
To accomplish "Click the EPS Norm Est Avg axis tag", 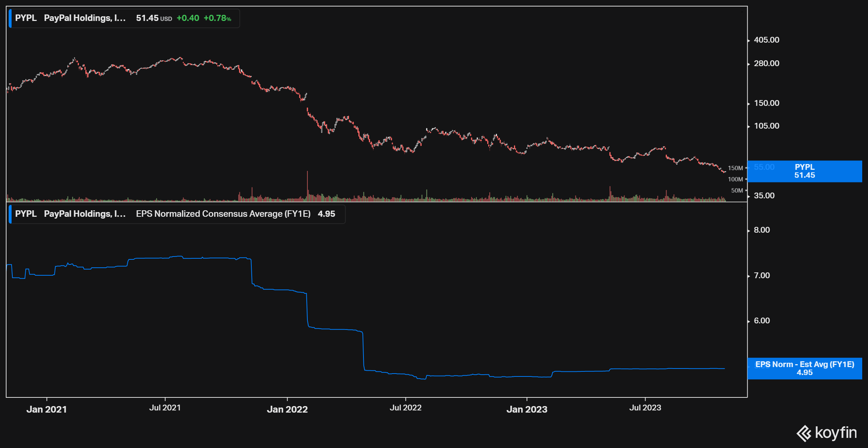I will pyautogui.click(x=804, y=368).
